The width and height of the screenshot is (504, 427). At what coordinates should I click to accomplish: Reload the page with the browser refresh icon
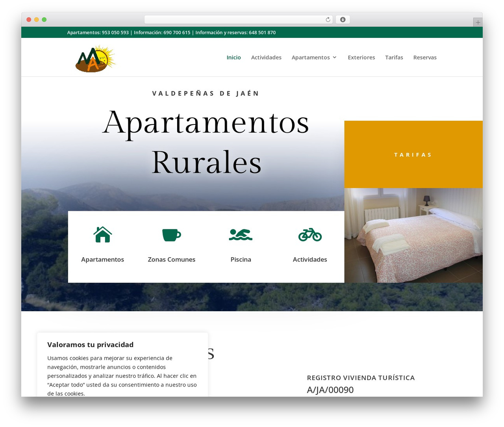click(328, 20)
